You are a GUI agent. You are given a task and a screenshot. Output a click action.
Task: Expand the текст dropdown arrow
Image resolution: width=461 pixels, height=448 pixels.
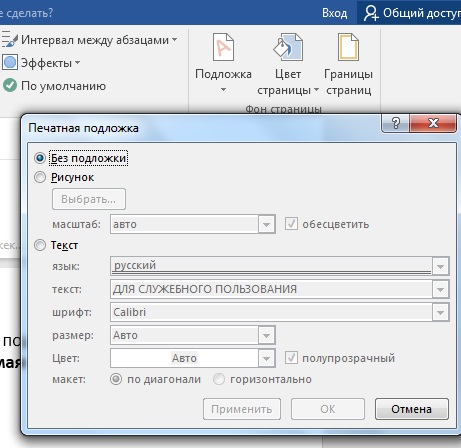tap(440, 289)
